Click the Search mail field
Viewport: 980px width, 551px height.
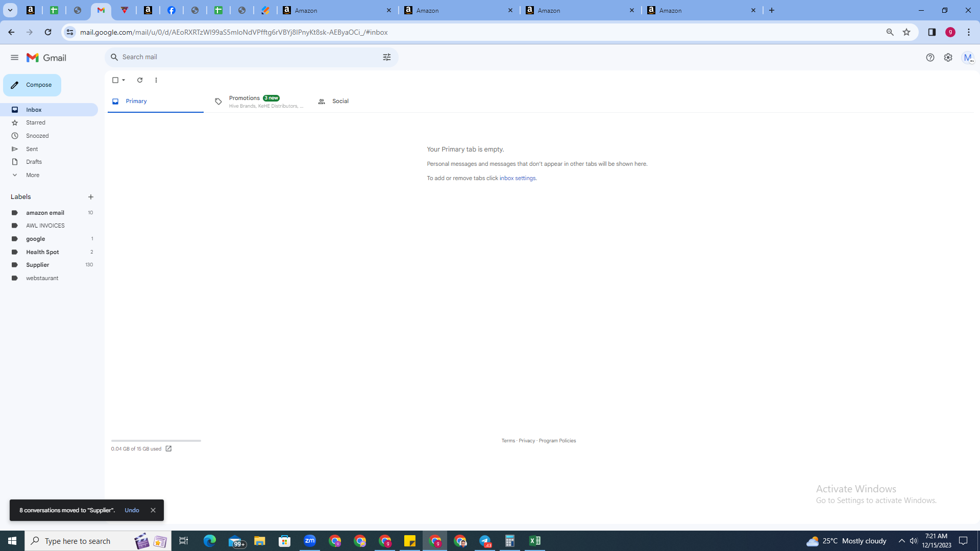coord(250,57)
